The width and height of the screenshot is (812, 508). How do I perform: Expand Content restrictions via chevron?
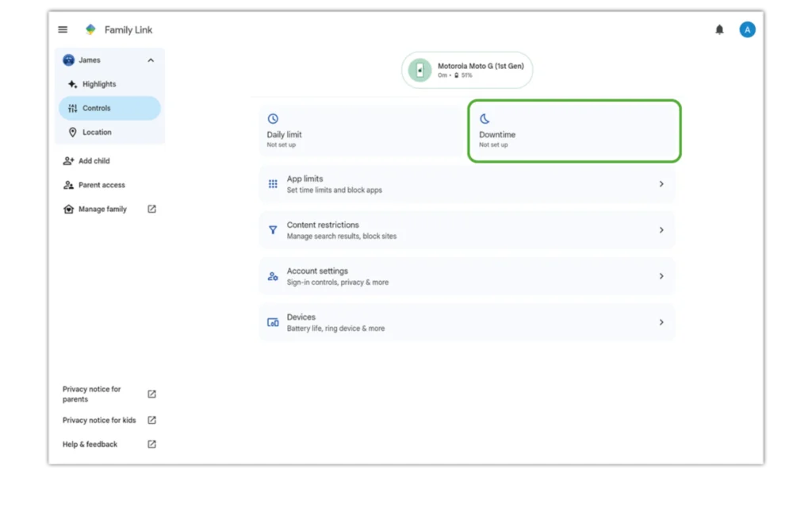661,230
